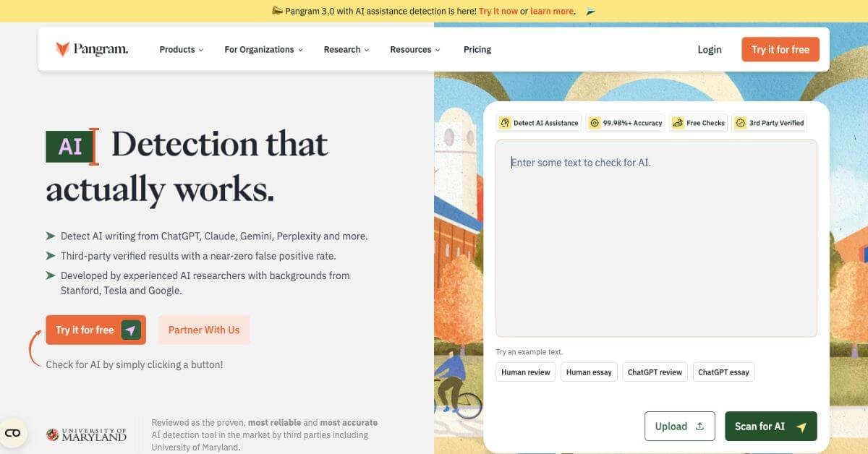Click the text box to check for AI
This screenshot has height=454, width=868.
tap(655, 239)
